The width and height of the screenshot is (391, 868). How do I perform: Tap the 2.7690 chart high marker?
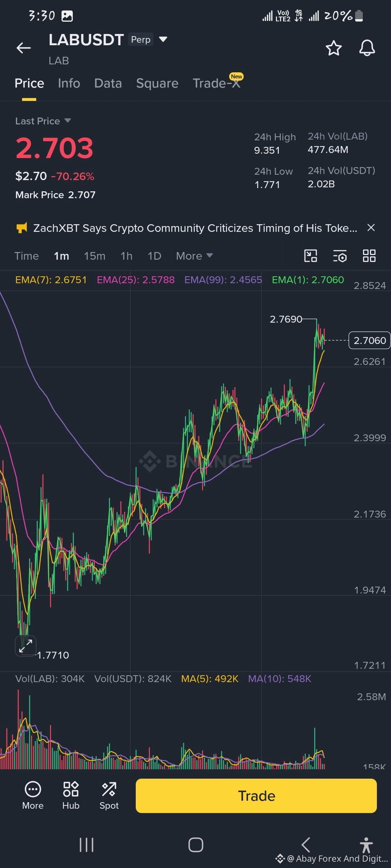[x=286, y=319]
